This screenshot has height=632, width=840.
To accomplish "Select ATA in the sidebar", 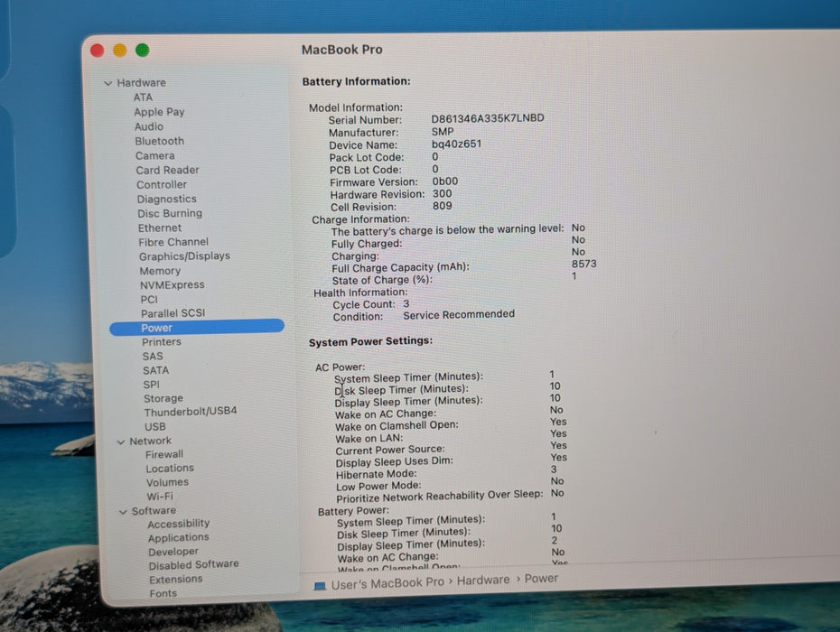I will (x=143, y=98).
